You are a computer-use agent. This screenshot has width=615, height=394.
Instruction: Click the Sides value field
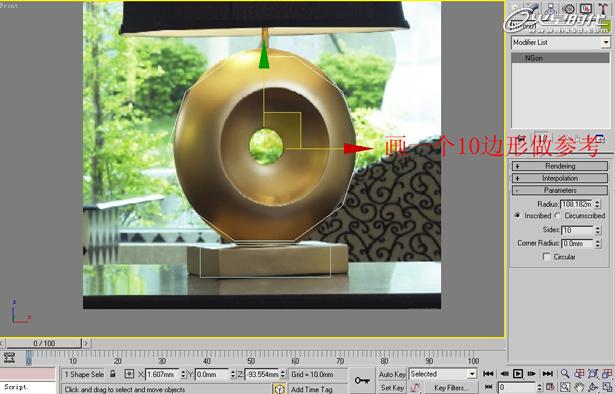click(577, 230)
